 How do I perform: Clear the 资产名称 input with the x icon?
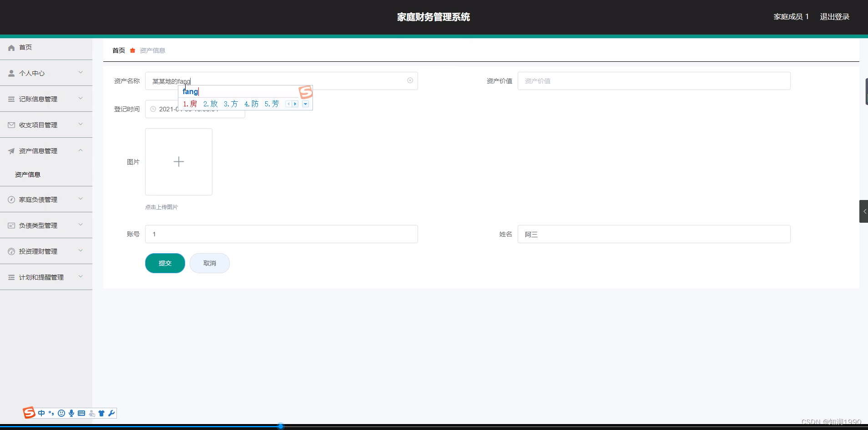410,80
